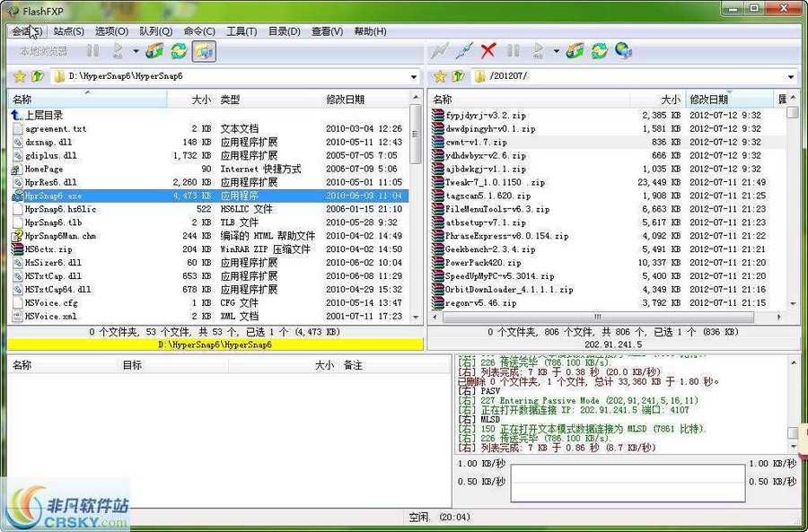808x532 pixels.
Task: Click the disconnect plug icon
Action: click(464, 50)
